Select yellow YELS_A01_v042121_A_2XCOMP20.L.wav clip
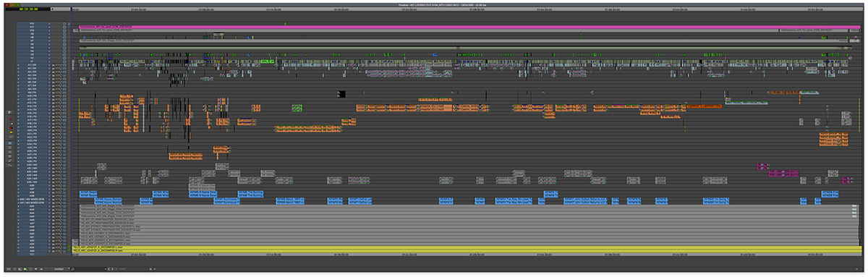Screen dimensions: 868x277 (x=467, y=247)
